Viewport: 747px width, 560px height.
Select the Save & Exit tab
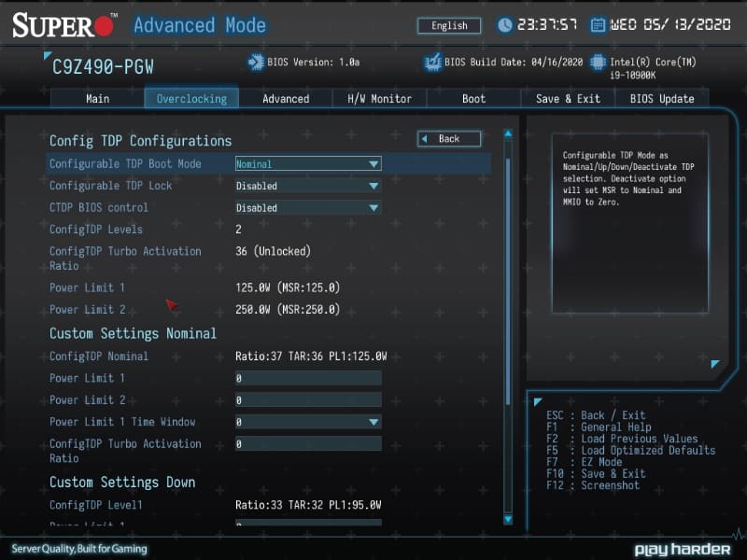[x=568, y=98]
